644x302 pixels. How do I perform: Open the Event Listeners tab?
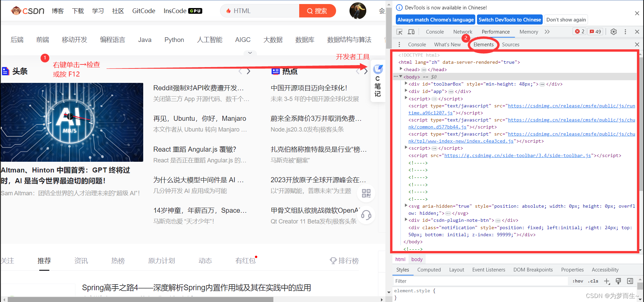click(488, 269)
